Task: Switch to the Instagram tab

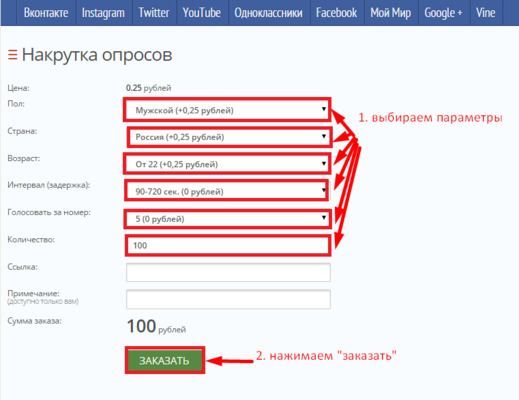Action: [x=104, y=13]
